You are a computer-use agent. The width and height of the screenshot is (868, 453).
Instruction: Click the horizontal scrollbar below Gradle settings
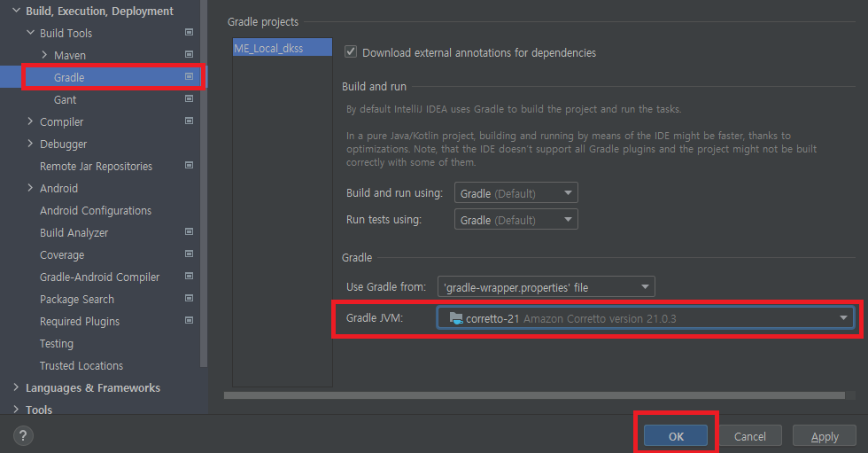point(534,395)
